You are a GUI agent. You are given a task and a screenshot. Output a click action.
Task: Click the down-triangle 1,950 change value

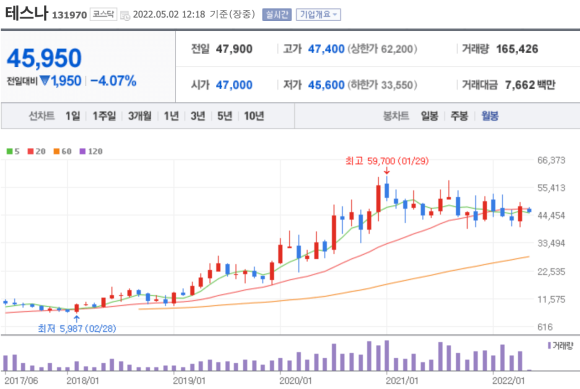click(x=61, y=81)
